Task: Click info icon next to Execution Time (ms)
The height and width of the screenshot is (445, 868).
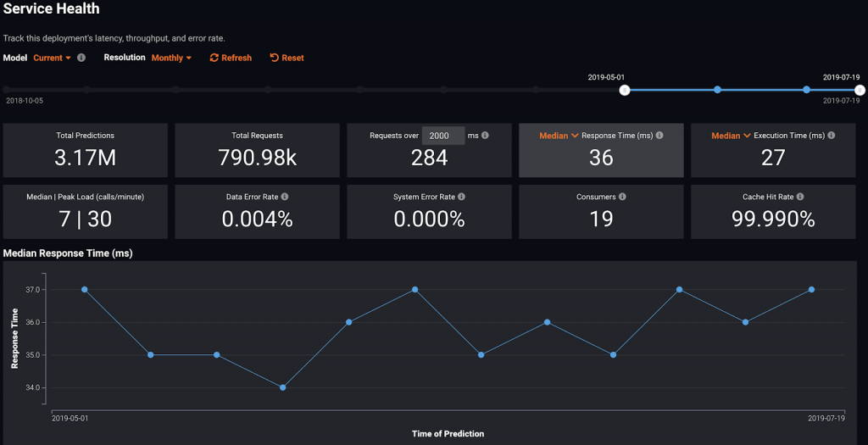Action: point(832,136)
